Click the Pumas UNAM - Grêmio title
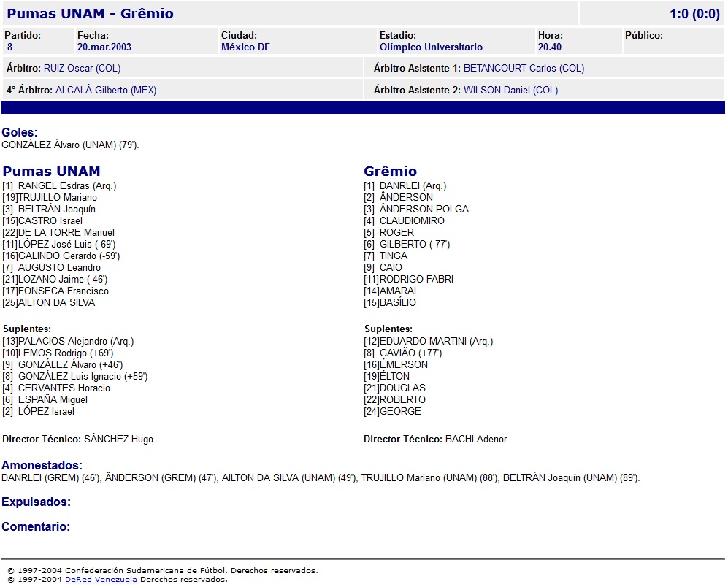728x587 pixels. (x=90, y=13)
